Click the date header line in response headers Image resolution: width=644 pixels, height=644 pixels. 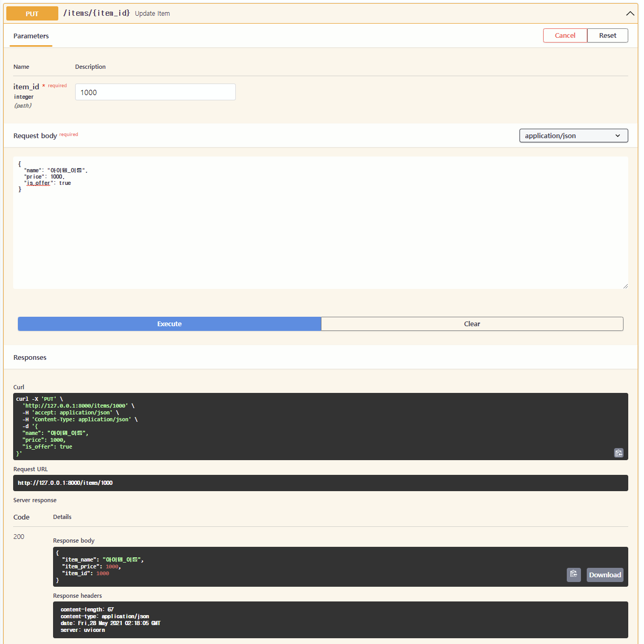(x=110, y=623)
